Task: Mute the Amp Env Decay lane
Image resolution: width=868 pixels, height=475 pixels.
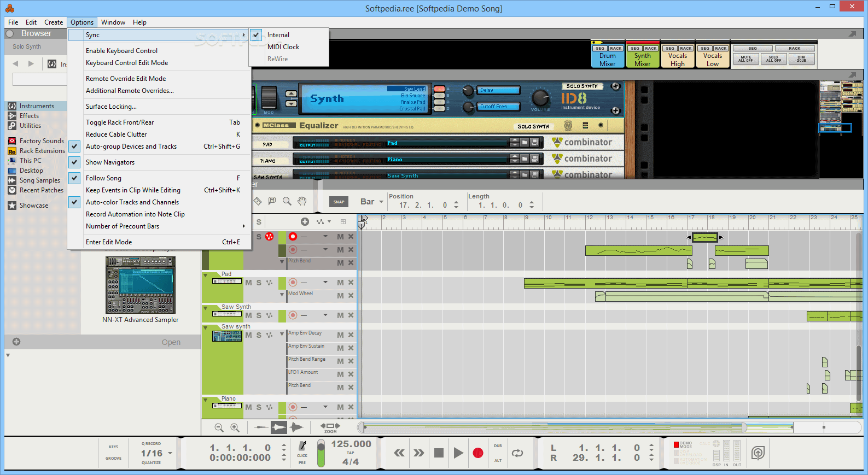Action: [340, 335]
